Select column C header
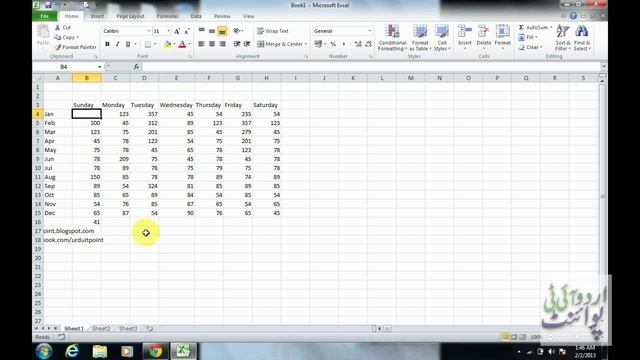This screenshot has height=360, width=640. pos(116,78)
